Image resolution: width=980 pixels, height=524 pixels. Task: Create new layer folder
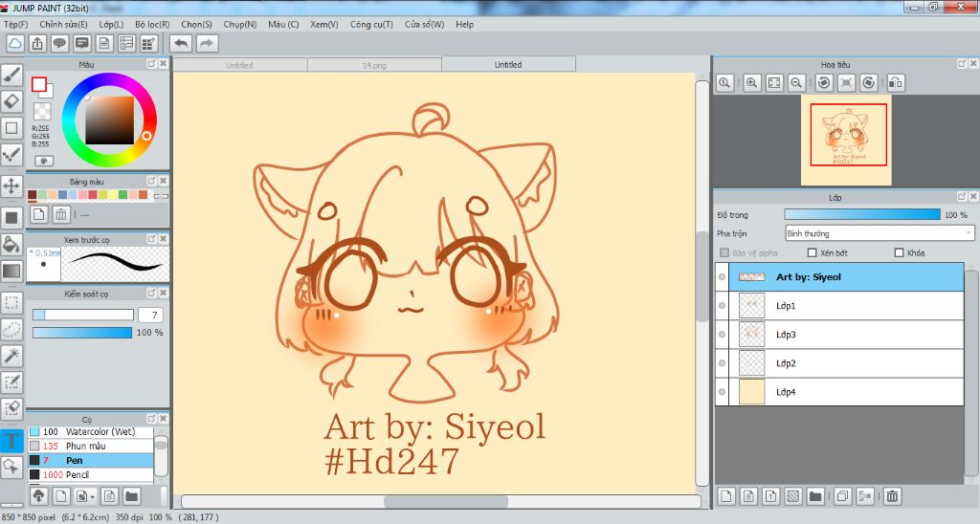(815, 496)
